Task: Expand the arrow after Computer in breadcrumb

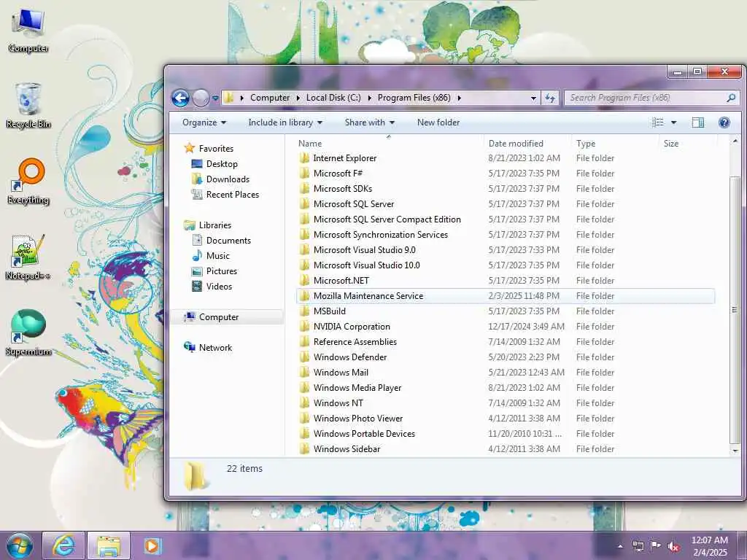Action: pos(298,98)
